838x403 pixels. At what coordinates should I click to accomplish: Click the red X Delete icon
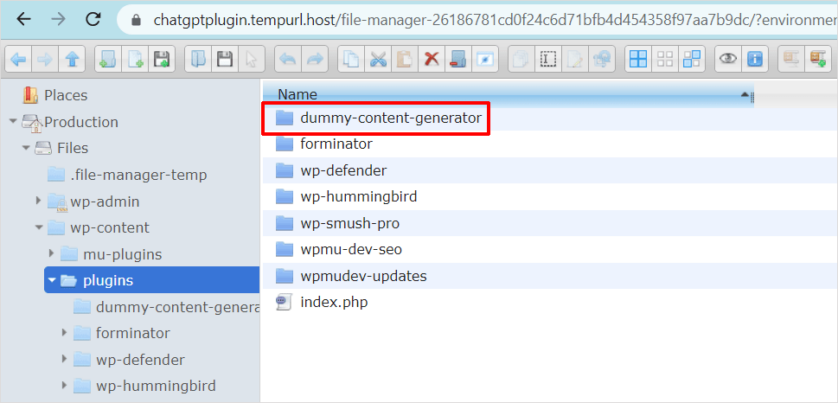coord(431,59)
